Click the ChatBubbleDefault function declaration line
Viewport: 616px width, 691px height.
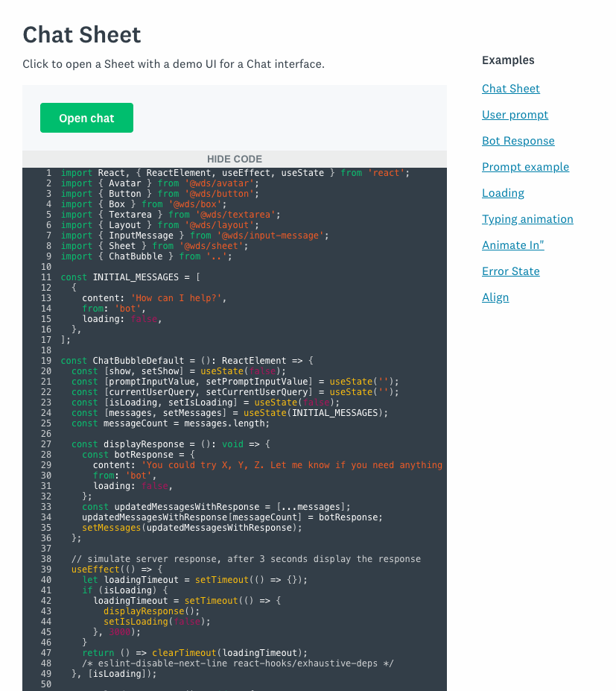[186, 361]
